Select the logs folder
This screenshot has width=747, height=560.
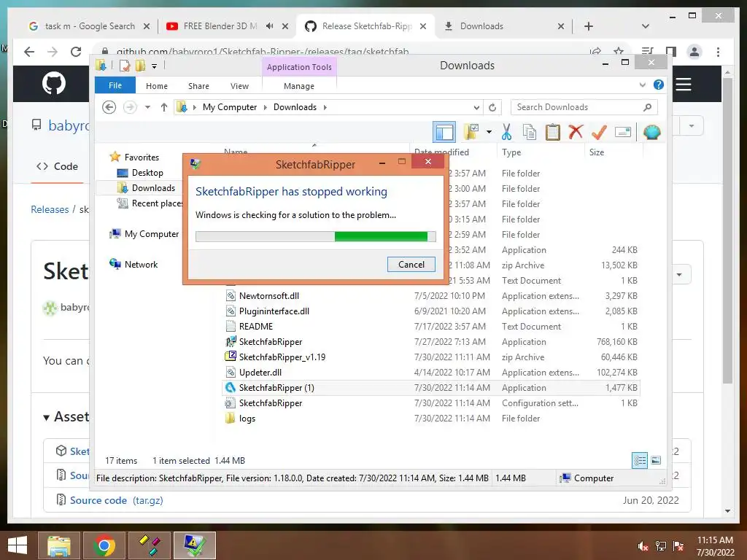(247, 418)
